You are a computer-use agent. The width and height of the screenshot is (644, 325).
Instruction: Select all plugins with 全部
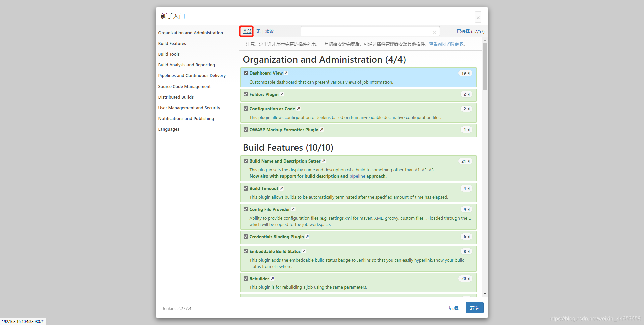(x=247, y=31)
